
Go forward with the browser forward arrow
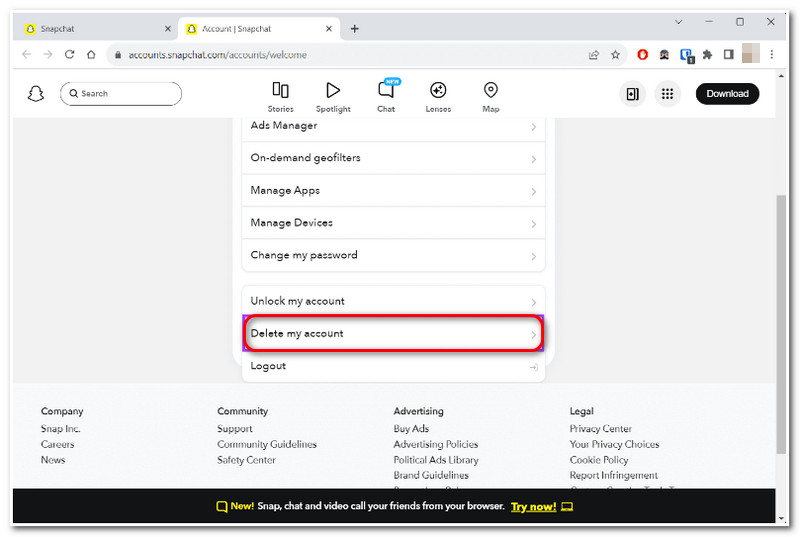coord(48,55)
